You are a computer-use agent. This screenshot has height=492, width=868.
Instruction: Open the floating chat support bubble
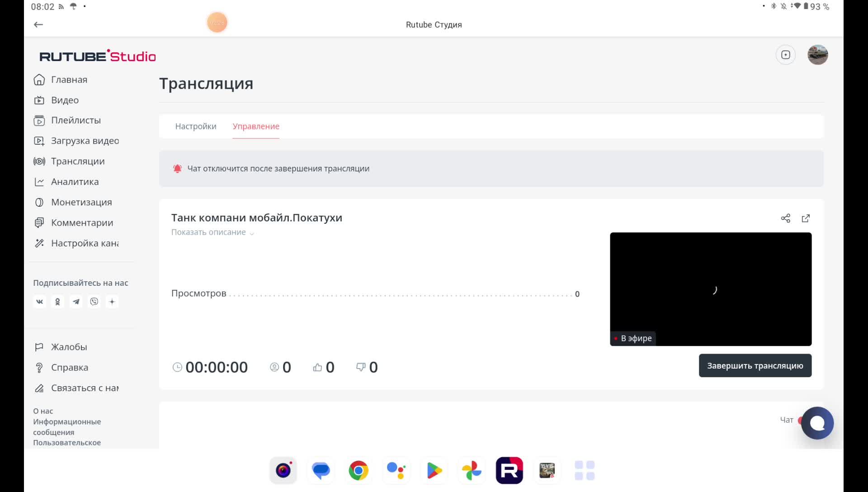(x=817, y=423)
